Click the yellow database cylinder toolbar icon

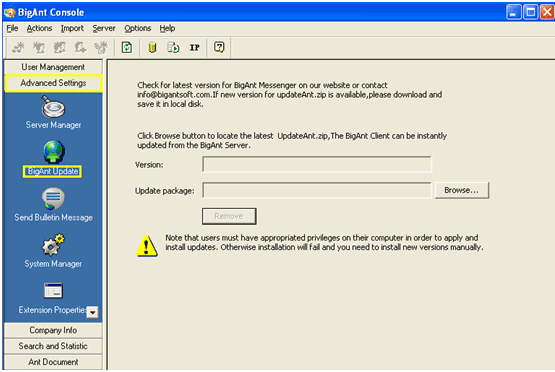[x=152, y=47]
